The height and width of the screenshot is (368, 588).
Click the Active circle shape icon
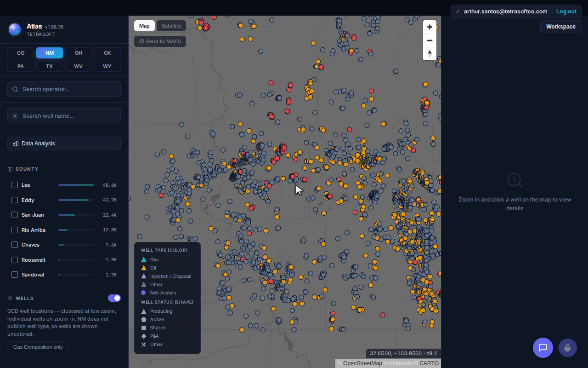coord(144,319)
